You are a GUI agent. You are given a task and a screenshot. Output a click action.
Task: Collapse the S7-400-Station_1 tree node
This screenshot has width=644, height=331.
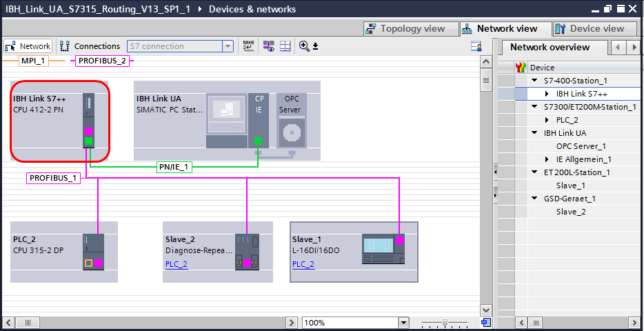[x=534, y=81]
